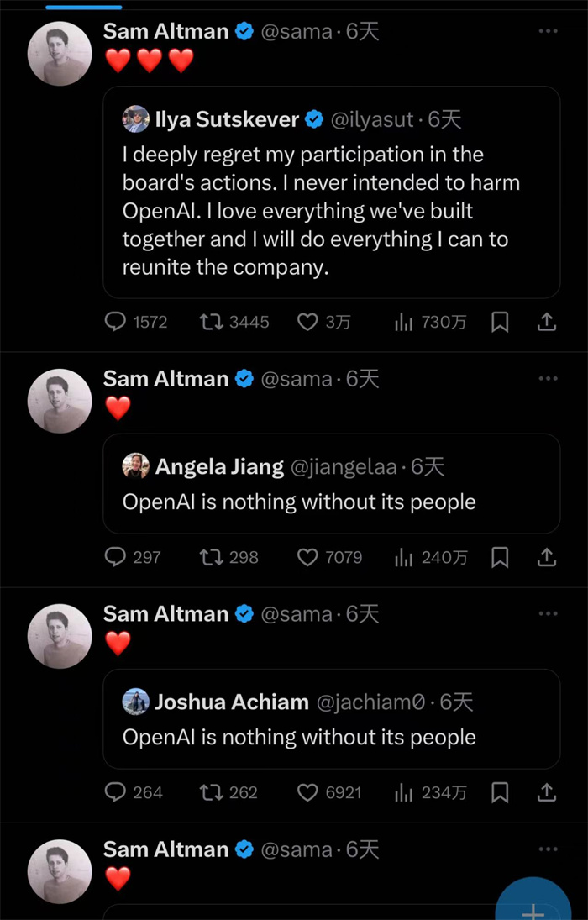Open the more options menu on the top tweet
The width and height of the screenshot is (588, 920).
coord(549,30)
